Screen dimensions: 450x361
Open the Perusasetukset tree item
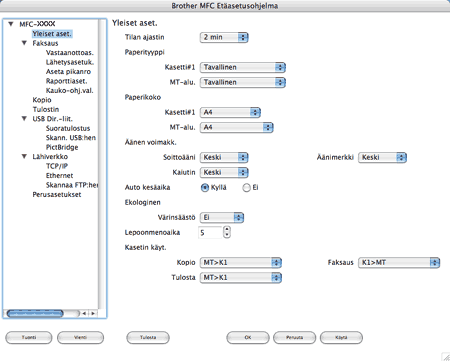pos(57,194)
